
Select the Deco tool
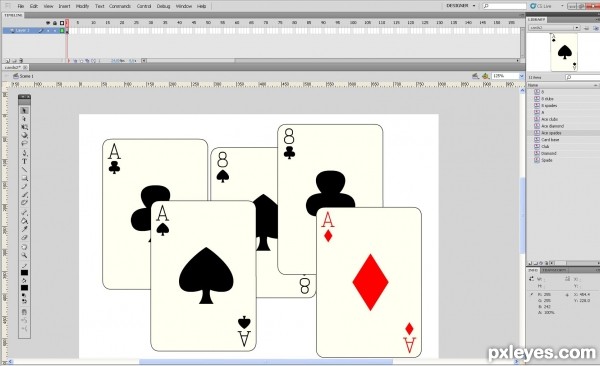click(x=24, y=203)
